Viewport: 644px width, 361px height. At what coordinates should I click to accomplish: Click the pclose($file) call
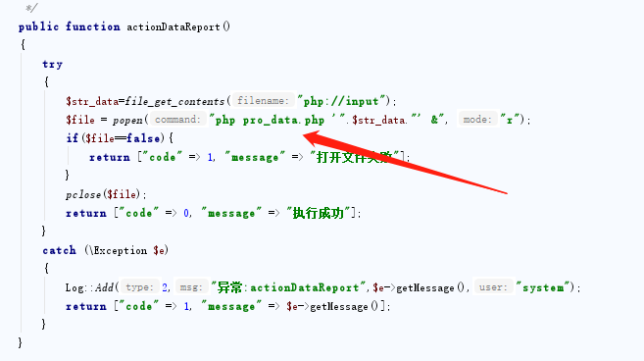103,194
